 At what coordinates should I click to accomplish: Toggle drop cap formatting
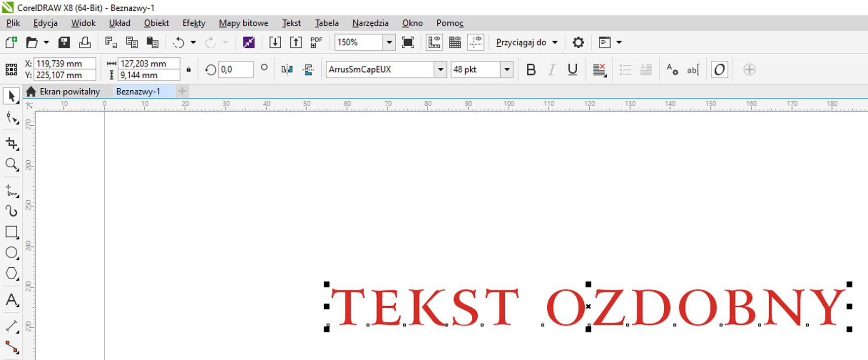pyautogui.click(x=646, y=69)
